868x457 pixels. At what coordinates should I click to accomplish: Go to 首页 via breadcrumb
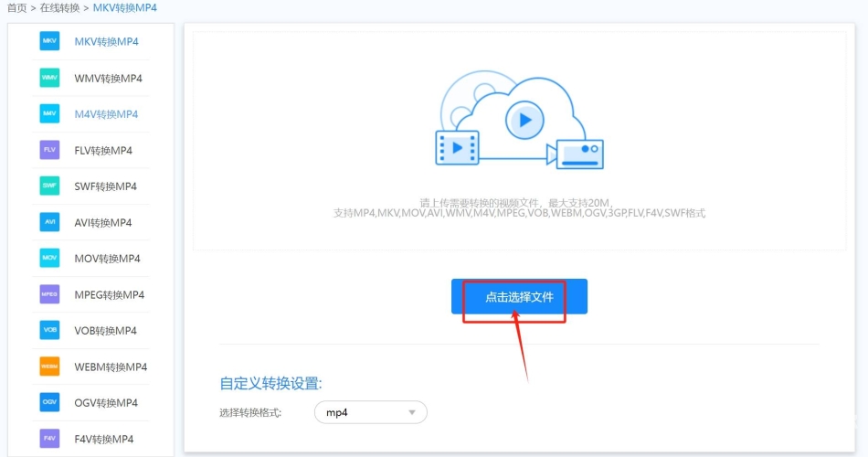click(x=16, y=7)
